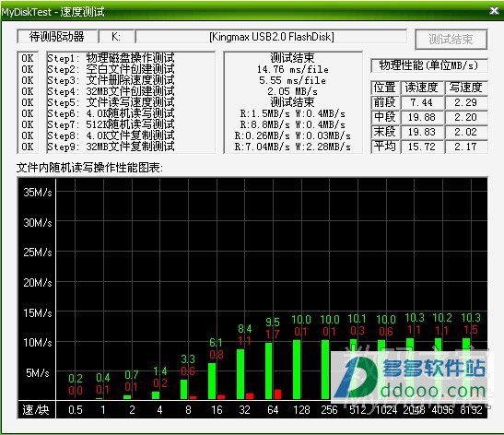
Task: Click the 测试结束 button
Action: (451, 40)
